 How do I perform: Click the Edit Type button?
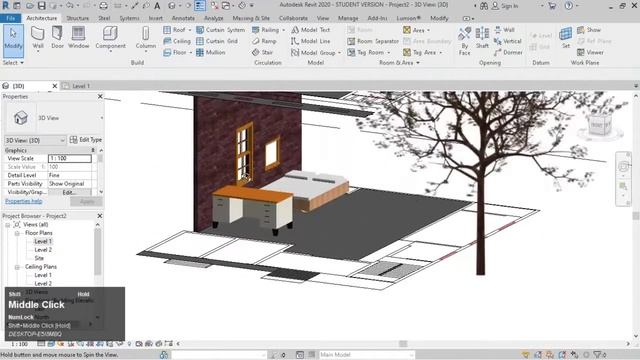[86, 140]
